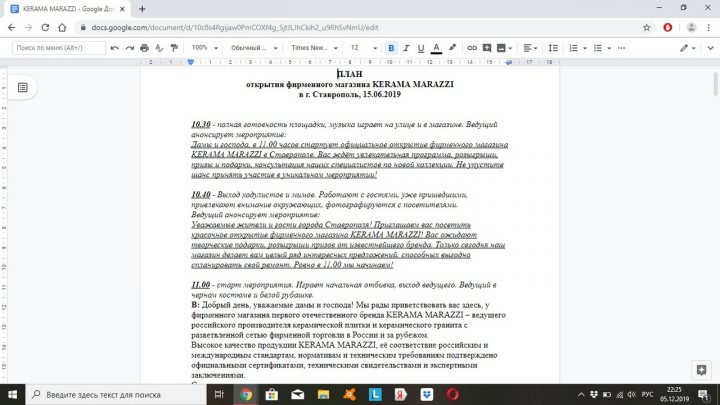This screenshot has height=405, width=720.
Task: Click the address bar URL
Action: point(235,28)
